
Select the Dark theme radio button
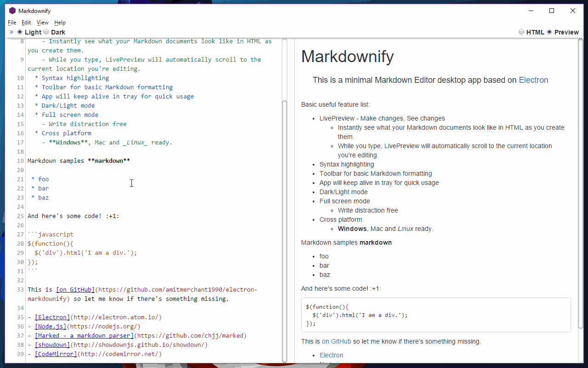46,32
